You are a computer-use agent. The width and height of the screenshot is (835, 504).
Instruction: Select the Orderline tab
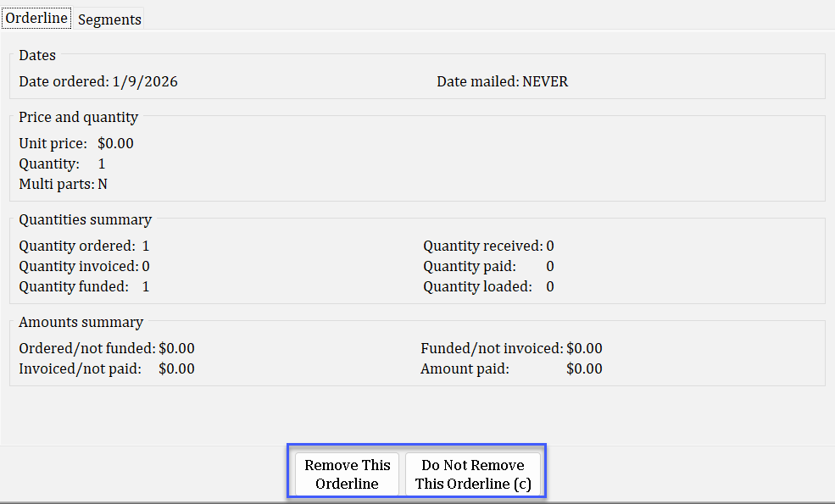click(36, 19)
